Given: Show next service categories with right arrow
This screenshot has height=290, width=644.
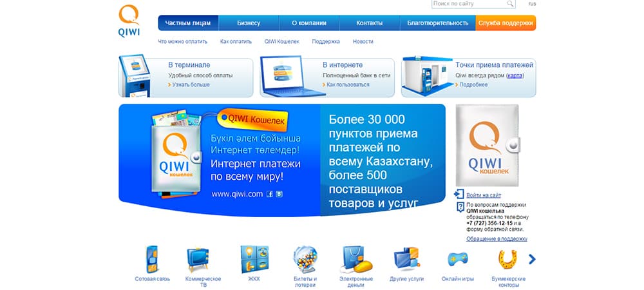Looking at the screenshot, I should (x=532, y=259).
